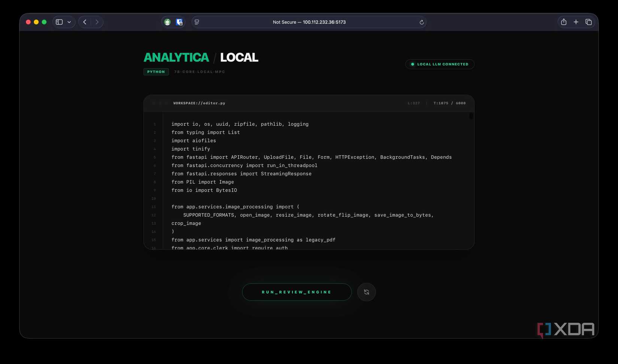The width and height of the screenshot is (618, 364).
Task: Go forward with the browser forward arrow
Action: point(97,22)
